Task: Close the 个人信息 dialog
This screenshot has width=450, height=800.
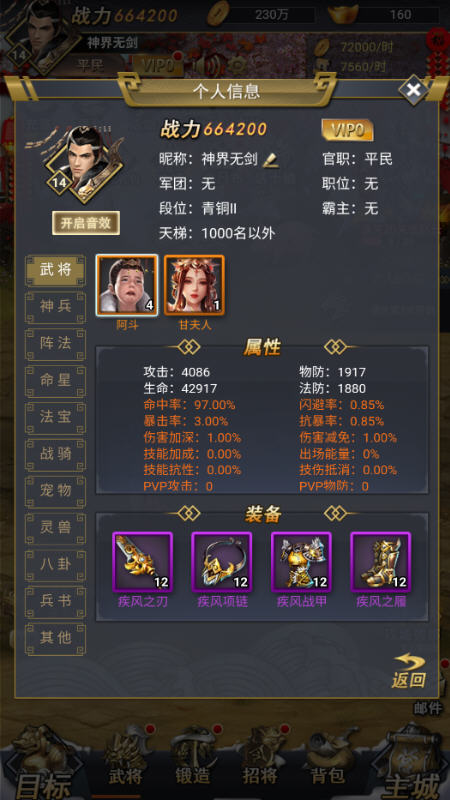Action: tap(413, 90)
